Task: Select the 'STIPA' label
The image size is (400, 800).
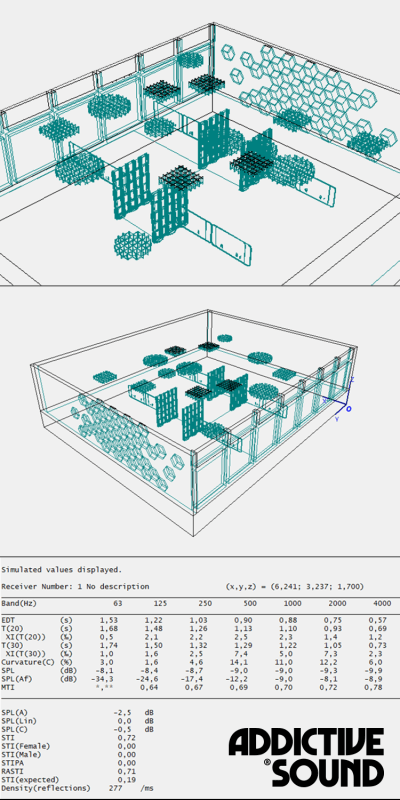Action: 12,762
